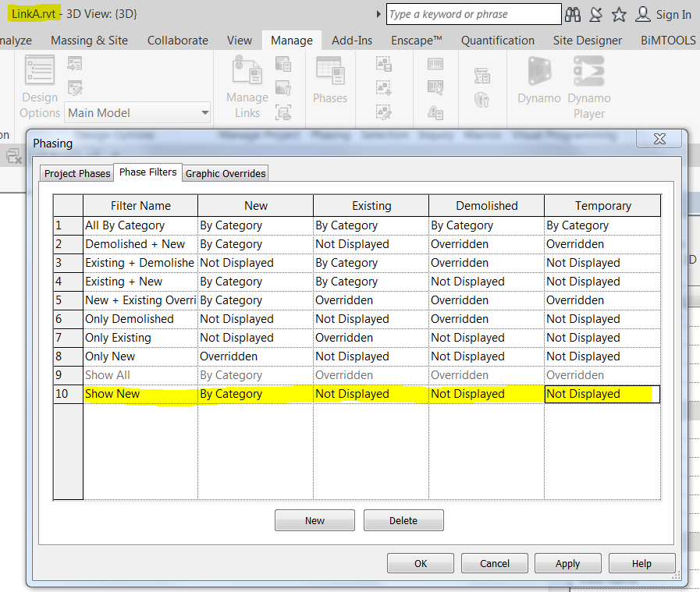Image resolution: width=700 pixels, height=592 pixels.
Task: Open the Quantification ribbon tab
Action: 498,41
